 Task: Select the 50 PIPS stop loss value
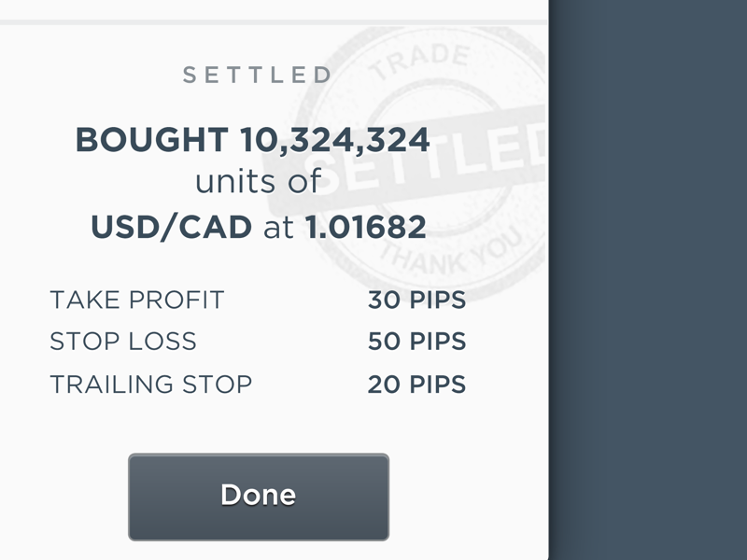tap(416, 341)
